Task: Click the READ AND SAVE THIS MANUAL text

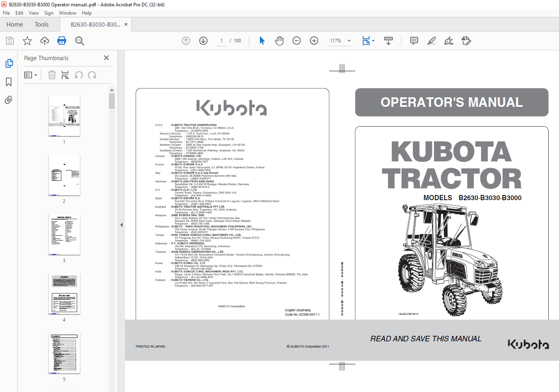Action: [x=426, y=339]
